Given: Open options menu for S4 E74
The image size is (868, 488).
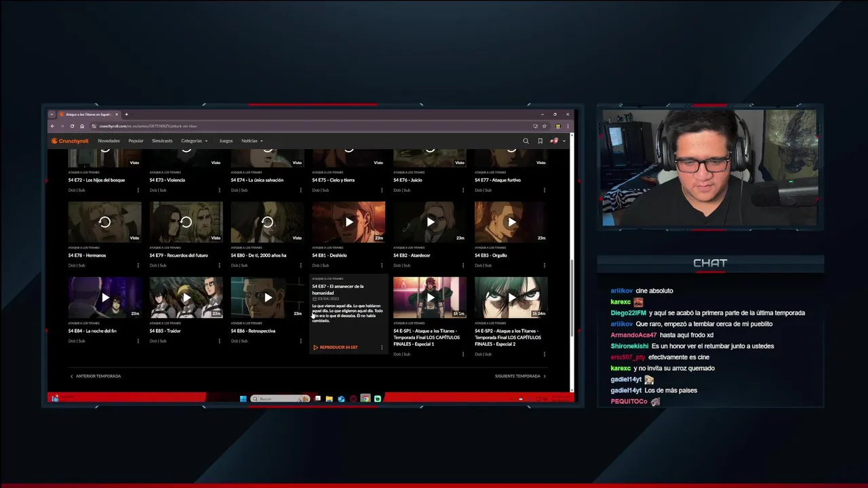Looking at the screenshot, I should coord(300,190).
